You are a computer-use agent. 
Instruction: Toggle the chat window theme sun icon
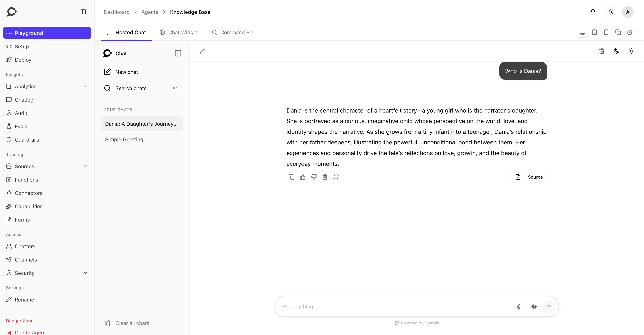pyautogui.click(x=631, y=51)
